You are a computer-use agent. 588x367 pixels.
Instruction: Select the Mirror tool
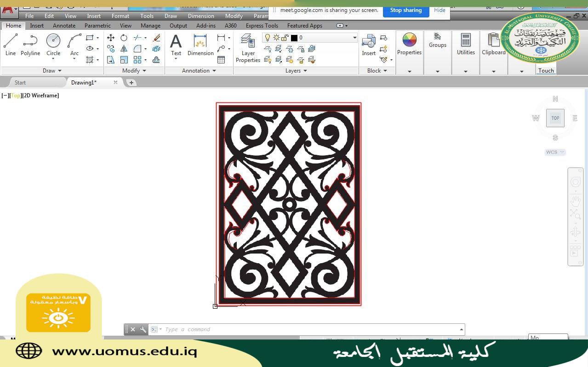click(124, 48)
